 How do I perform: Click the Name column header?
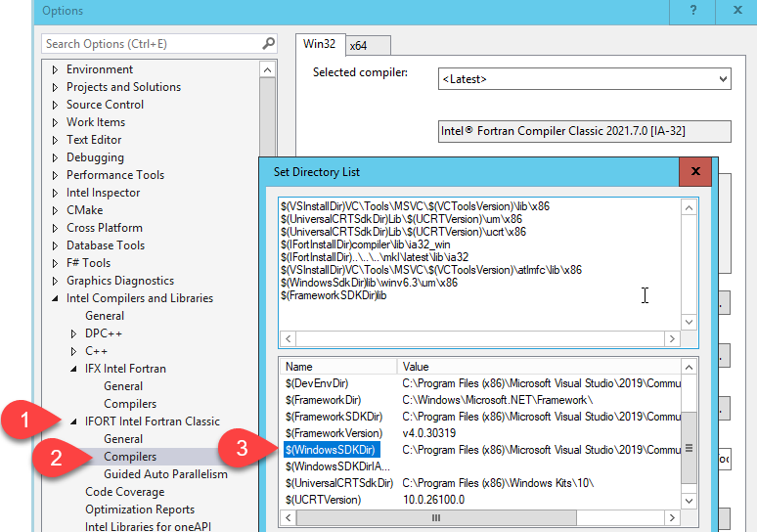pos(339,367)
